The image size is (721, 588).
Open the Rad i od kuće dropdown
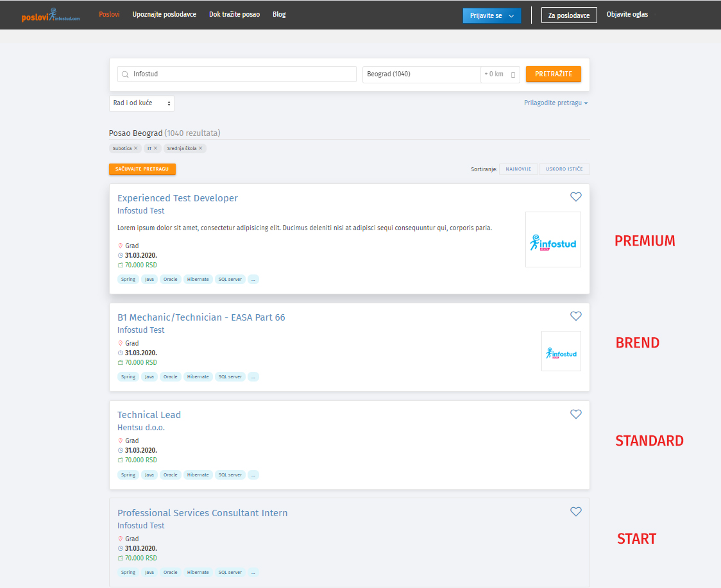[142, 103]
